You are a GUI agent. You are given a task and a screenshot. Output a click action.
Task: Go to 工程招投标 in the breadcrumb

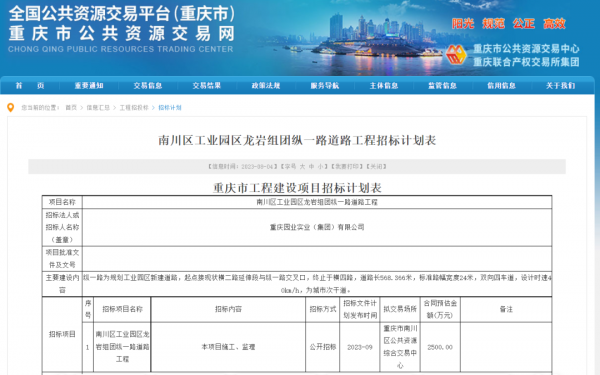134,108
